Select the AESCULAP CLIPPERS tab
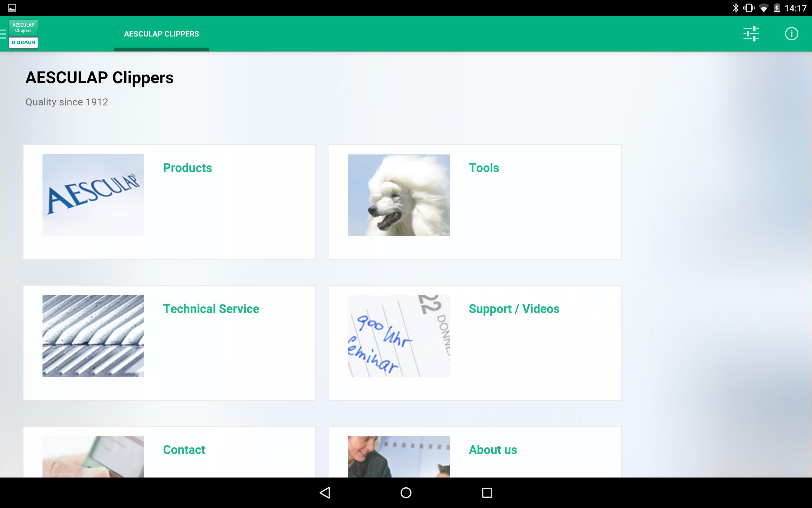Screen dimensions: 812x508 tap(161, 34)
